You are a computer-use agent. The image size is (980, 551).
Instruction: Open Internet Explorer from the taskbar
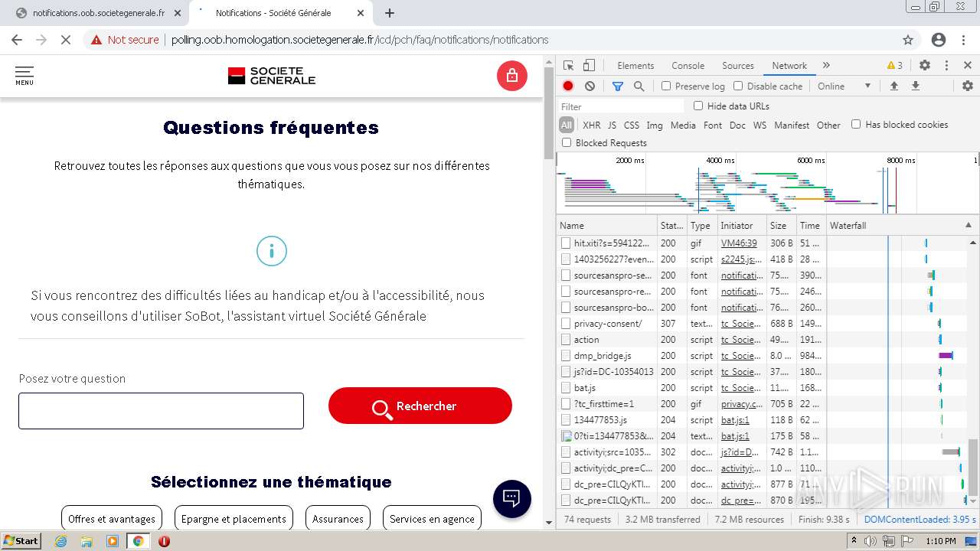point(61,541)
